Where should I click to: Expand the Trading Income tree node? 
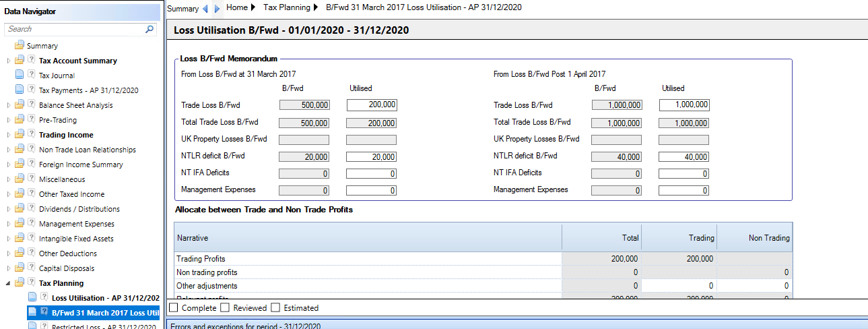tap(9, 135)
